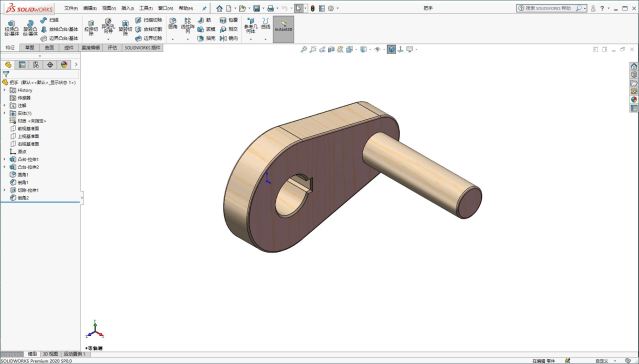This screenshot has height=364, width=639.
Task: Open the 插入 Insert menu
Action: click(128, 8)
